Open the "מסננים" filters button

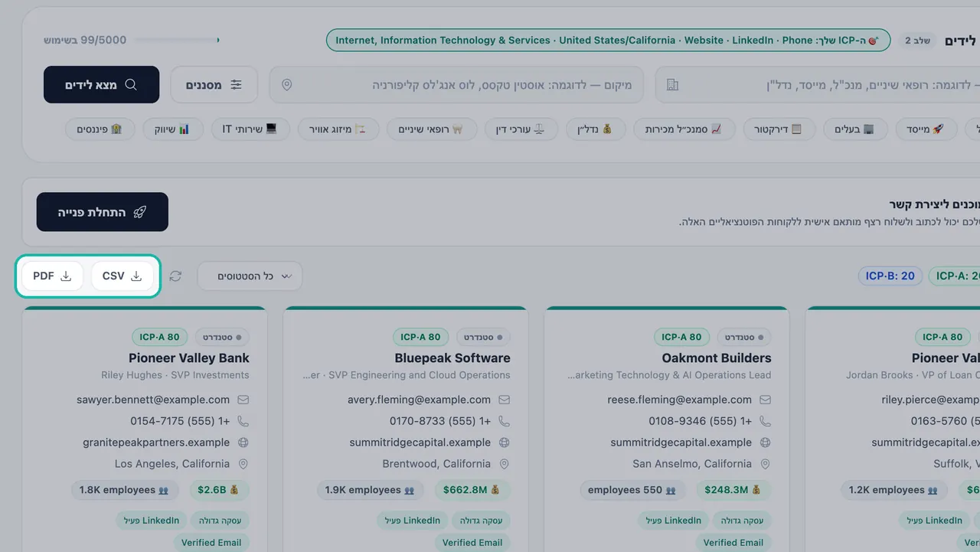(x=214, y=85)
